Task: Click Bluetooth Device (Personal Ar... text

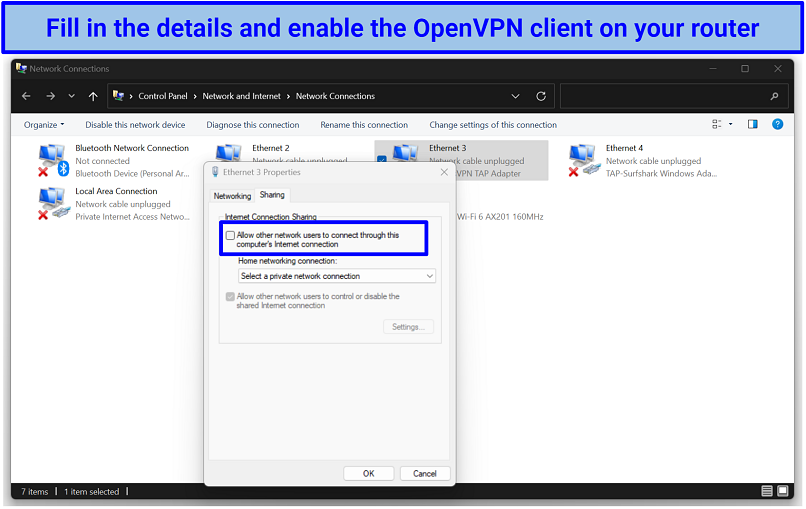Action: coord(132,174)
